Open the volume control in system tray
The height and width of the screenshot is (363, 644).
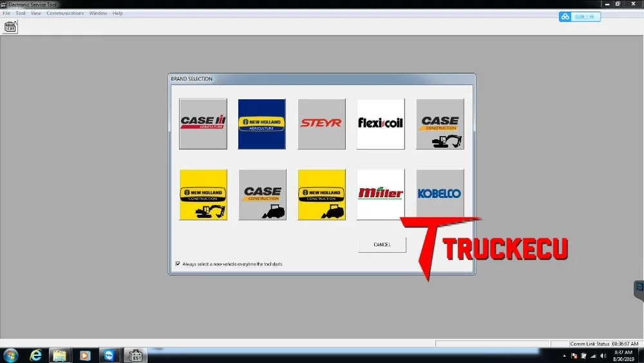pyautogui.click(x=603, y=356)
